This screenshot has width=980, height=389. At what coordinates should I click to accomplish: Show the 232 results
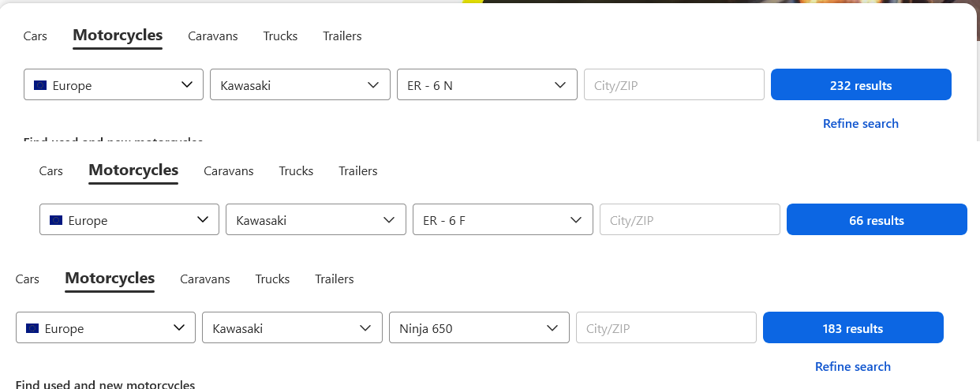pos(861,84)
